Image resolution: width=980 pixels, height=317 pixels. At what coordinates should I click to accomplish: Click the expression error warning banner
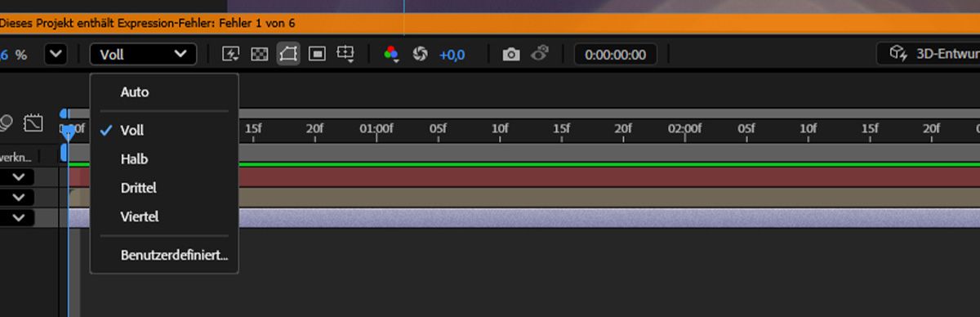tap(490, 24)
